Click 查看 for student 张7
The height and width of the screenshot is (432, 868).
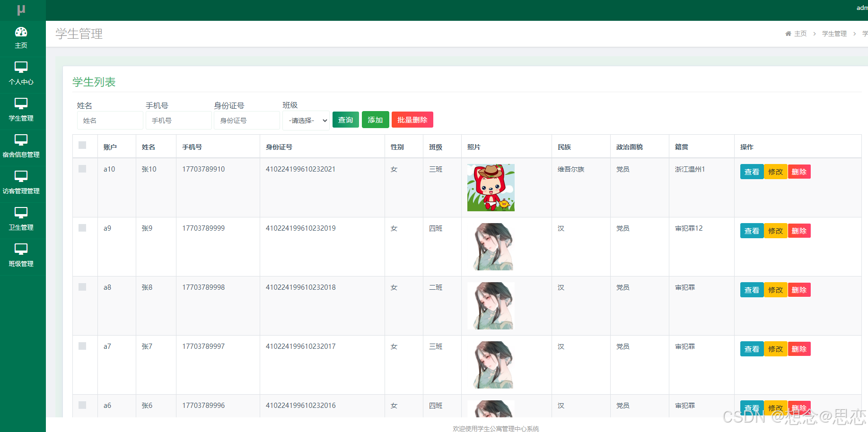point(752,349)
